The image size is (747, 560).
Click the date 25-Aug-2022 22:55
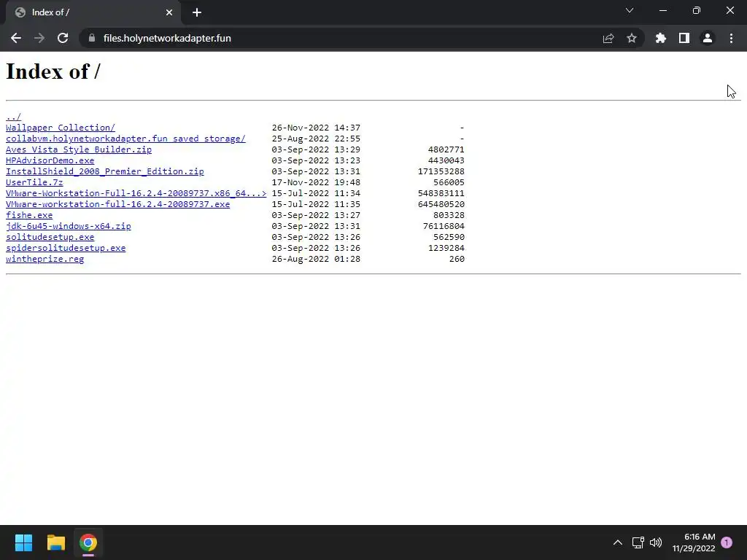[316, 139]
